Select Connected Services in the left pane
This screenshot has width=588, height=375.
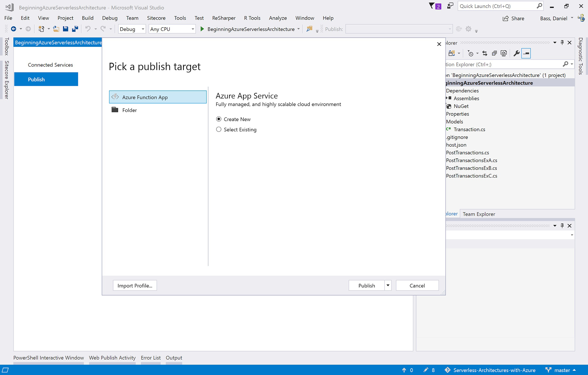coord(50,65)
